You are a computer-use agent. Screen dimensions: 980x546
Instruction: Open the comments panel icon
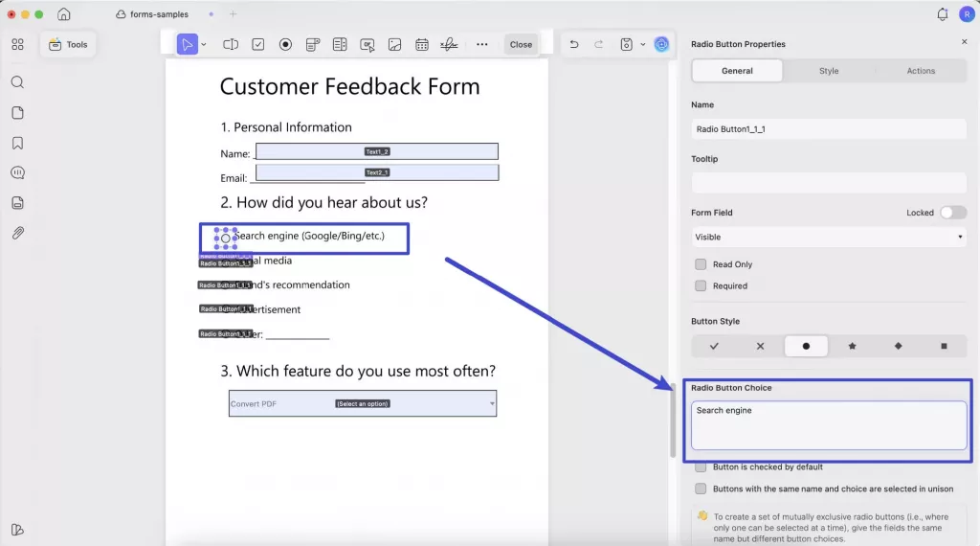(x=17, y=172)
